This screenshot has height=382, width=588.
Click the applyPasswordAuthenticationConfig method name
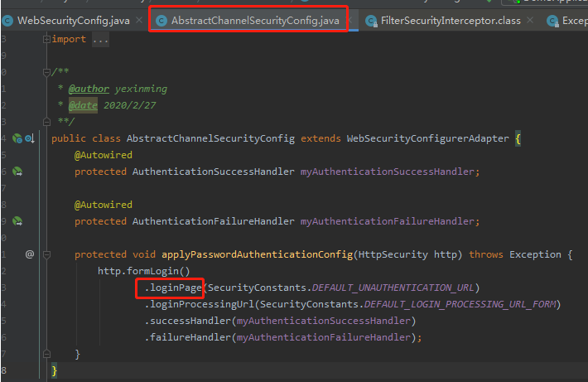tap(258, 254)
